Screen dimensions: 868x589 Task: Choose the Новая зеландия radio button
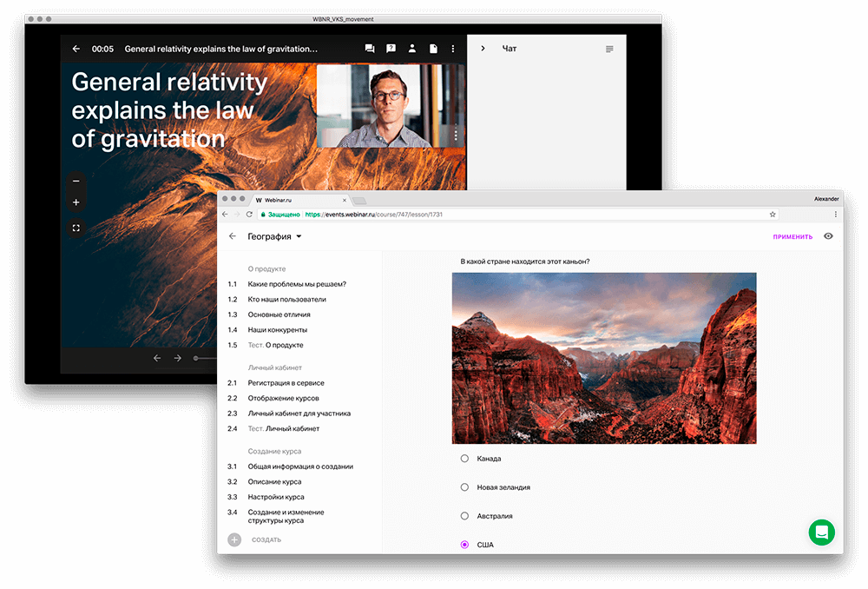point(464,487)
